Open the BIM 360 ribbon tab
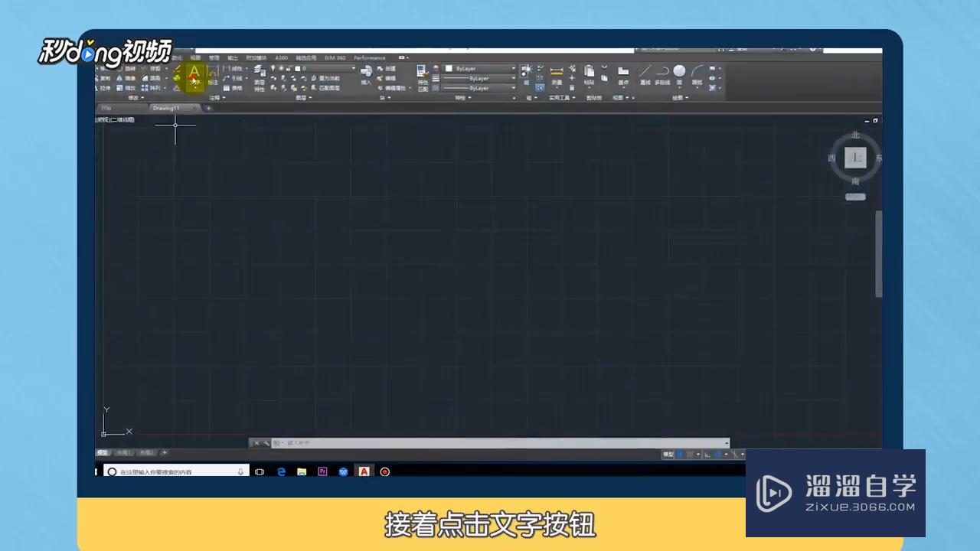This screenshot has width=980, height=551. 335,57
